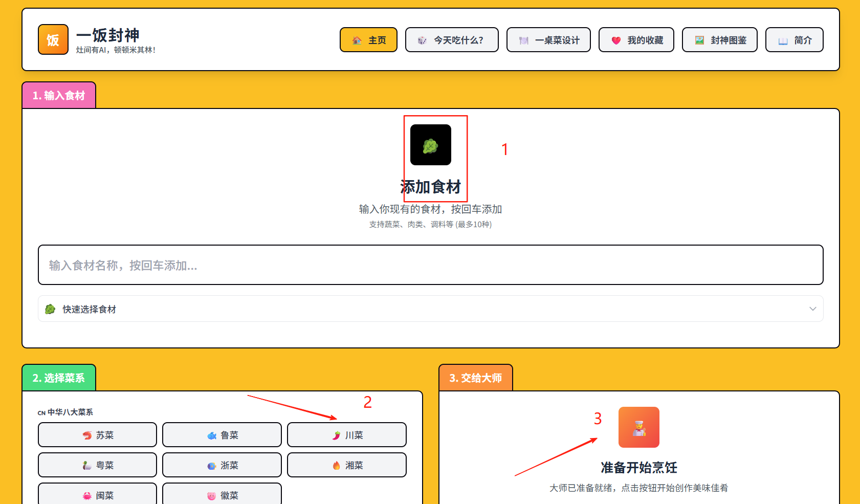The width and height of the screenshot is (860, 504).
Task: Click the leaf icon beside 快速选择食材
Action: (50, 309)
